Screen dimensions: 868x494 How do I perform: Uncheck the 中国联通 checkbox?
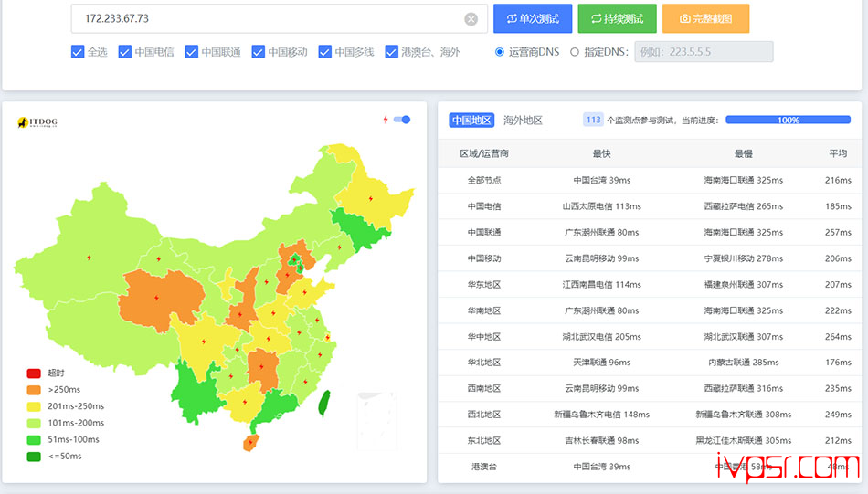192,52
